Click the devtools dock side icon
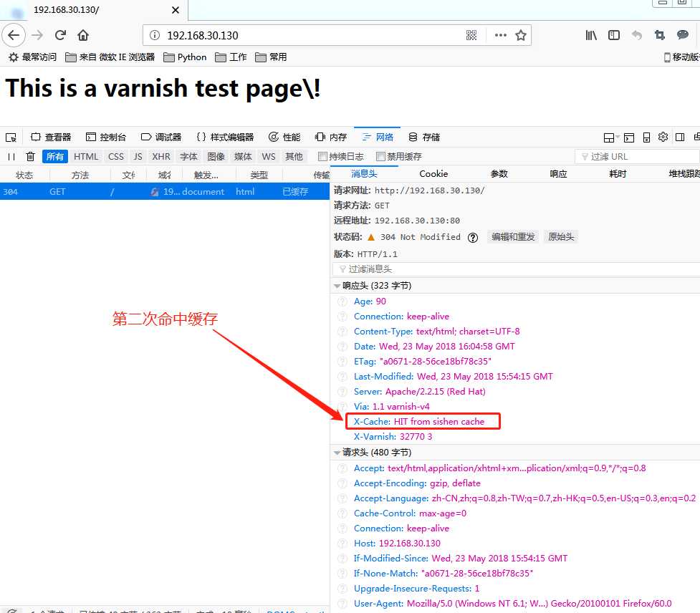 tap(680, 137)
